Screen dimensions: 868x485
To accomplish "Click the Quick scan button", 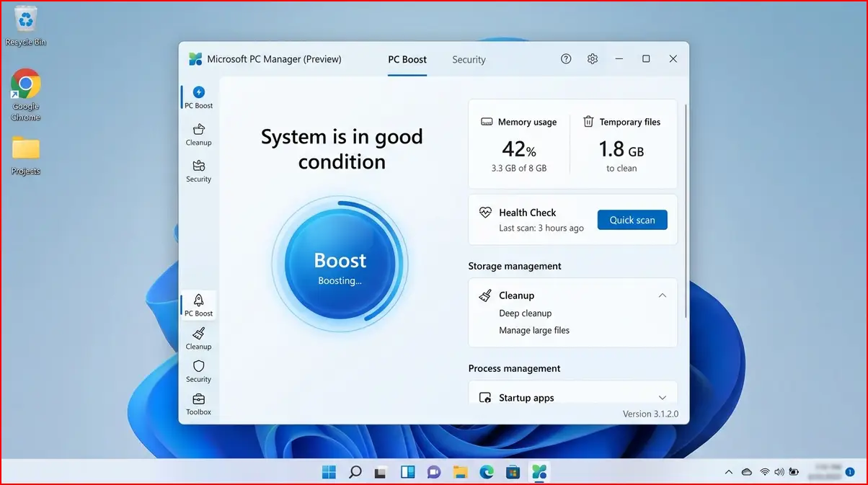I will coord(632,220).
